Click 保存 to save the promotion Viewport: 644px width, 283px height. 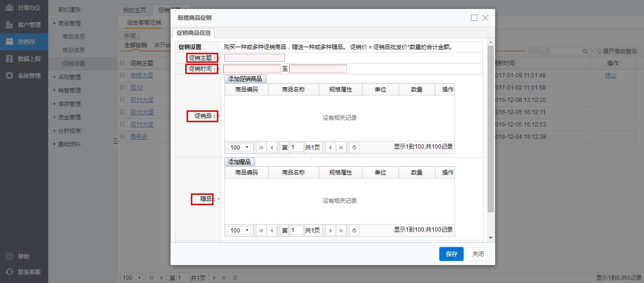tap(451, 254)
